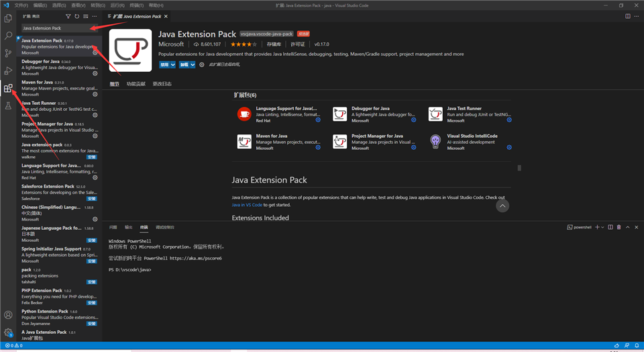This screenshot has width=644, height=352.
Task: Maximize the terminal panel size
Action: 628,227
